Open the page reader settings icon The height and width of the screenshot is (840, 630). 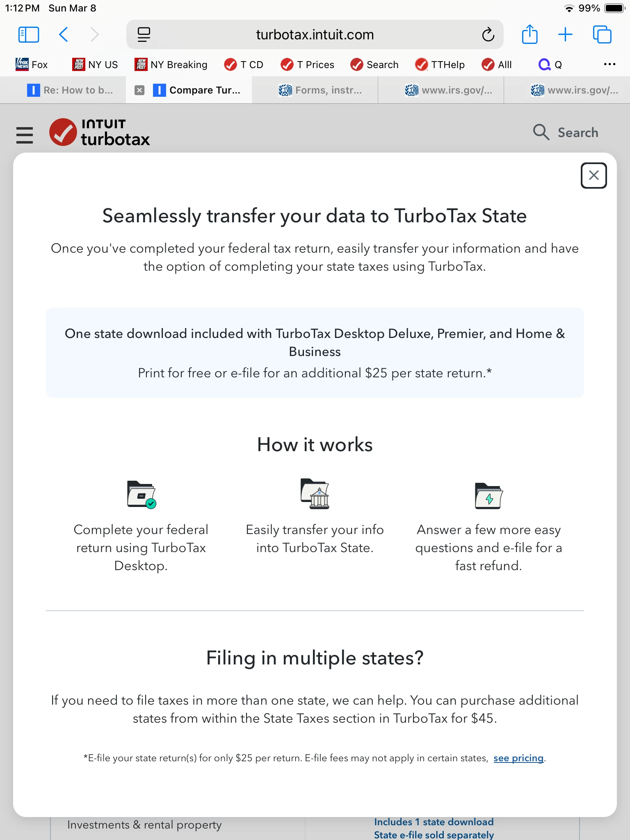(144, 35)
